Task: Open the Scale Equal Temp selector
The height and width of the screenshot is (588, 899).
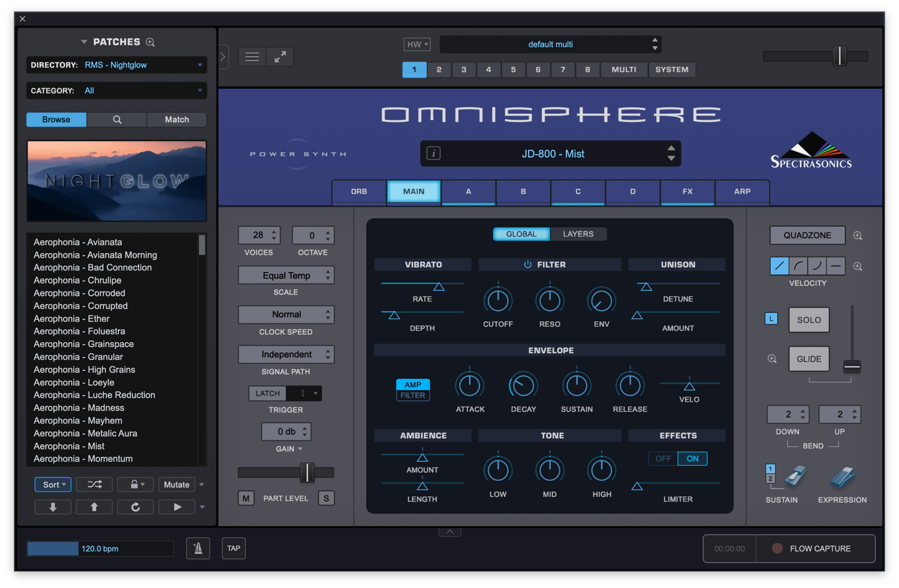Action: tap(286, 276)
